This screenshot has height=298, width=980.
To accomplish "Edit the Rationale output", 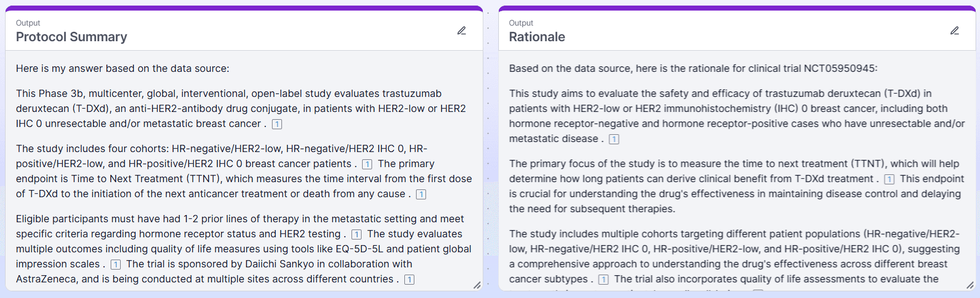I will coord(954,31).
